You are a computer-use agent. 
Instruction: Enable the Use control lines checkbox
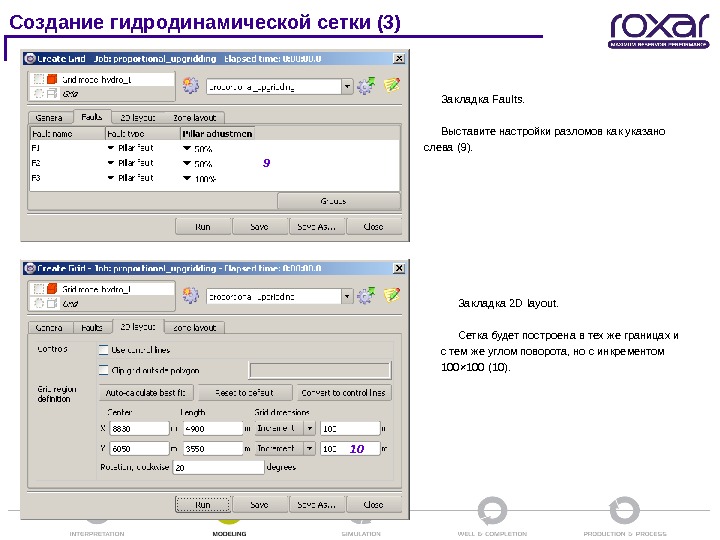pyautogui.click(x=103, y=350)
